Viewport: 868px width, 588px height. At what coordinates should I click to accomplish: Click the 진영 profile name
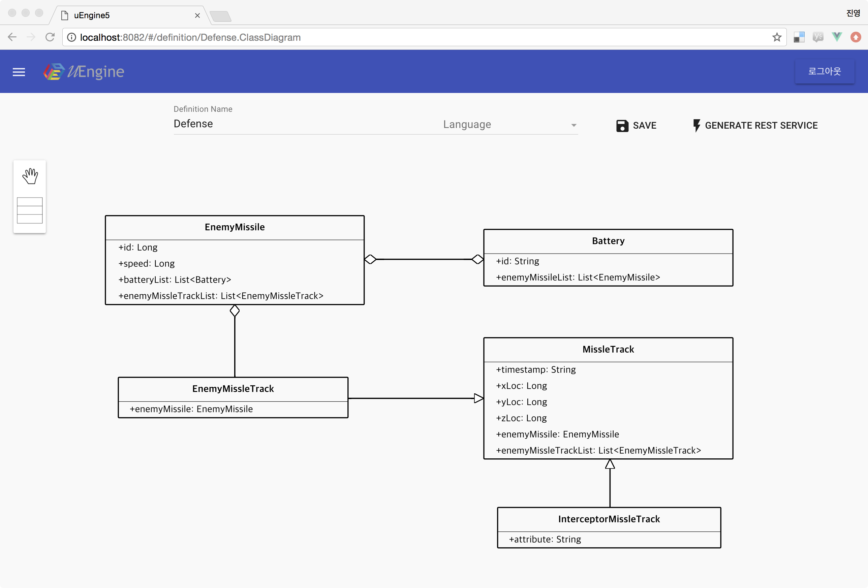tap(853, 13)
